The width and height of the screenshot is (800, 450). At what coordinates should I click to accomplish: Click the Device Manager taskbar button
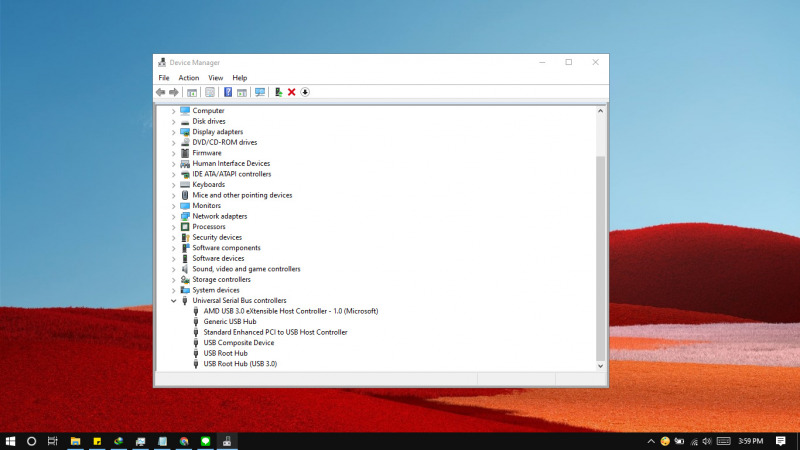tap(227, 441)
